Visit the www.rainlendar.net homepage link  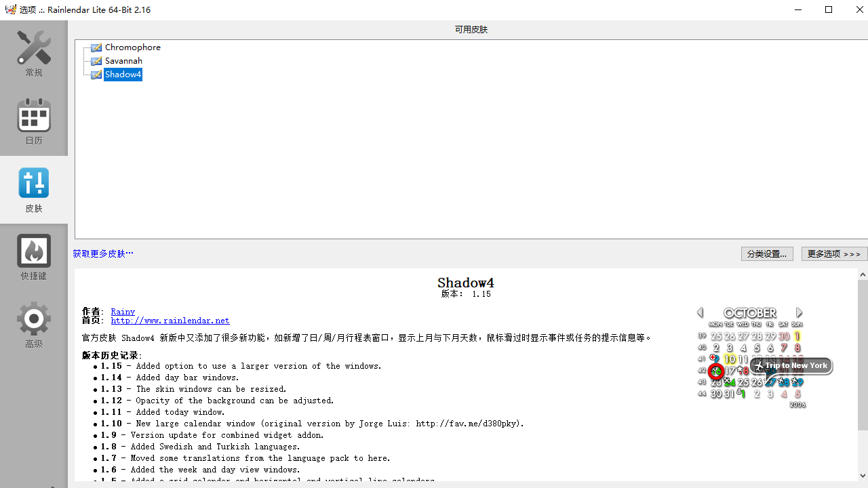coord(170,321)
